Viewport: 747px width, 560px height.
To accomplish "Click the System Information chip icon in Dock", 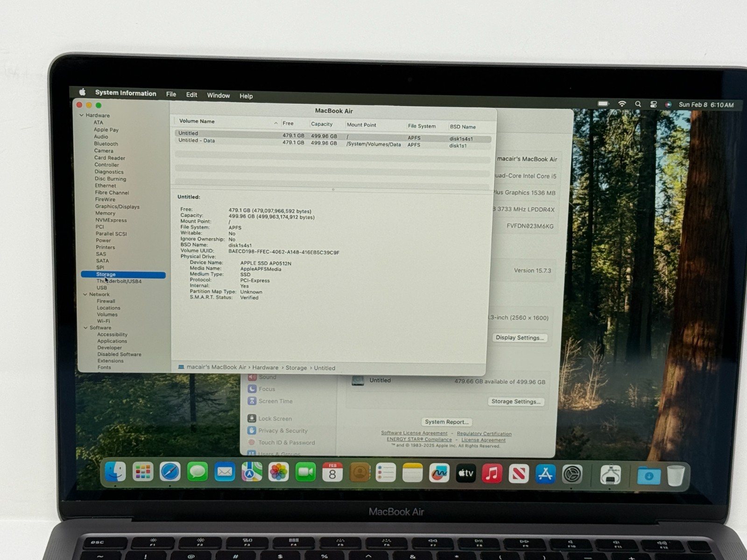I will [610, 475].
